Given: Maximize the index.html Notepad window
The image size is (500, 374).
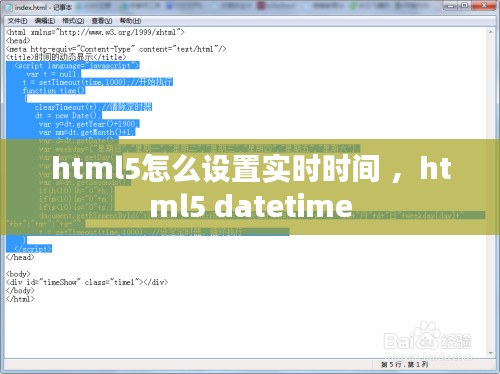Looking at the screenshot, I should tap(465, 5).
